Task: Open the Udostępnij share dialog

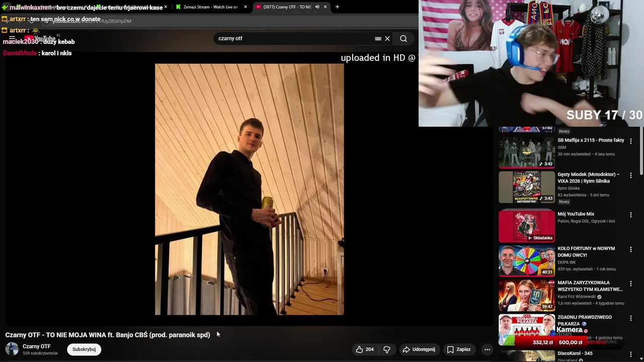Action: pos(419,349)
